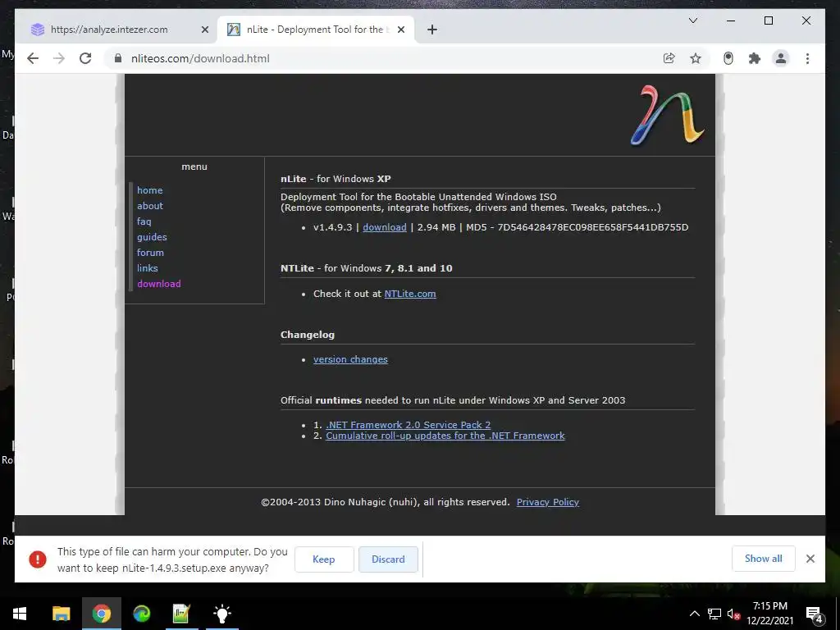Show hidden system tray icons
This screenshot has height=630, width=840.
tap(694, 614)
